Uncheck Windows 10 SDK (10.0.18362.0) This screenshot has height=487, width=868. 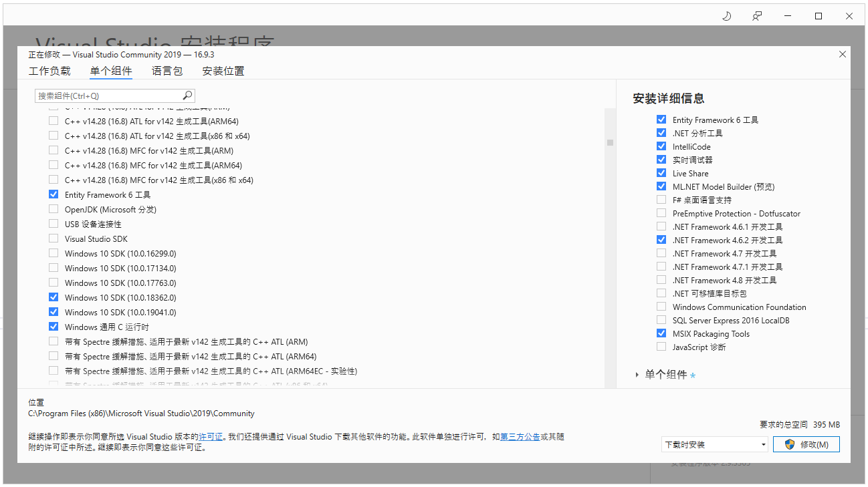(53, 297)
